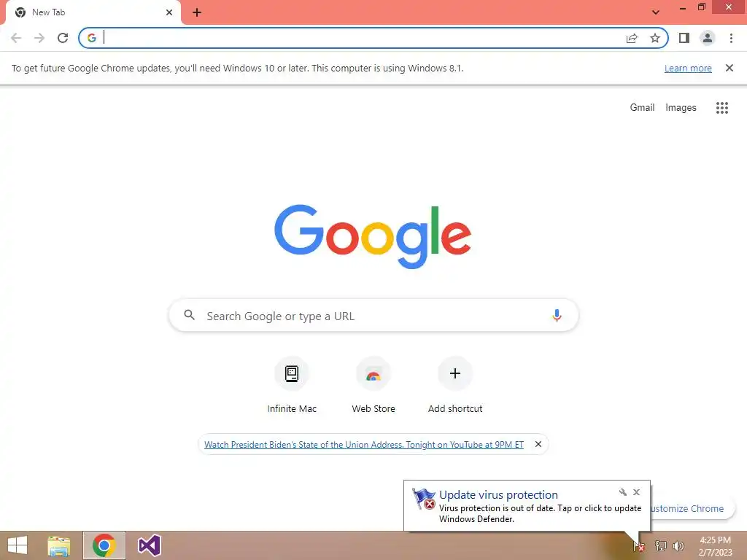Open Action Center flag tray icon
Image resolution: width=747 pixels, height=560 pixels.
[639, 546]
